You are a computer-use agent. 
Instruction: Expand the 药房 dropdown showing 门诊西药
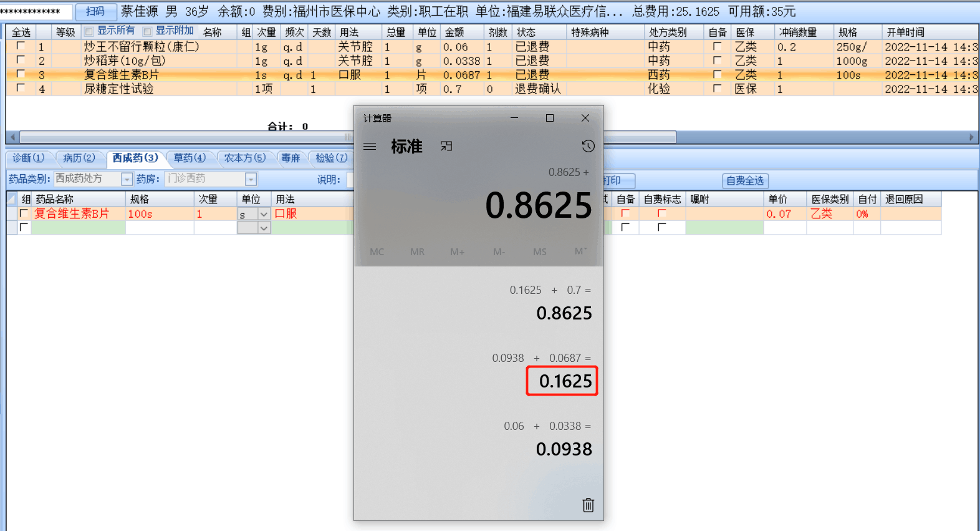[251, 179]
